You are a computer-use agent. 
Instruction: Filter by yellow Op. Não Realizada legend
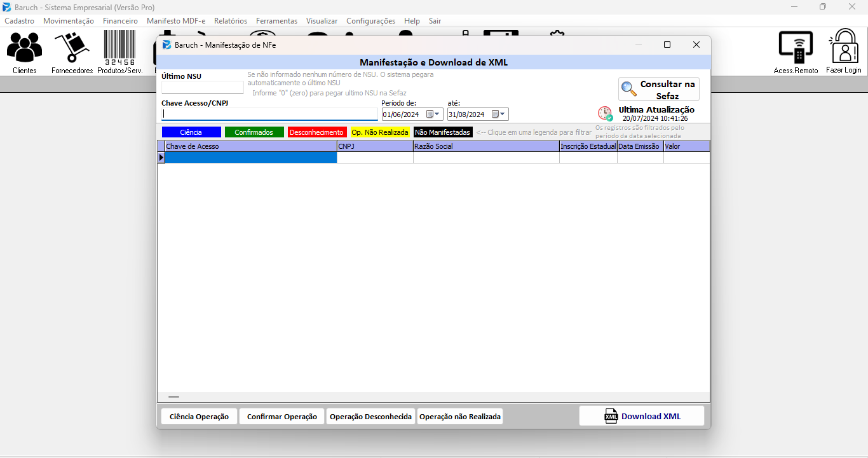pyautogui.click(x=380, y=132)
